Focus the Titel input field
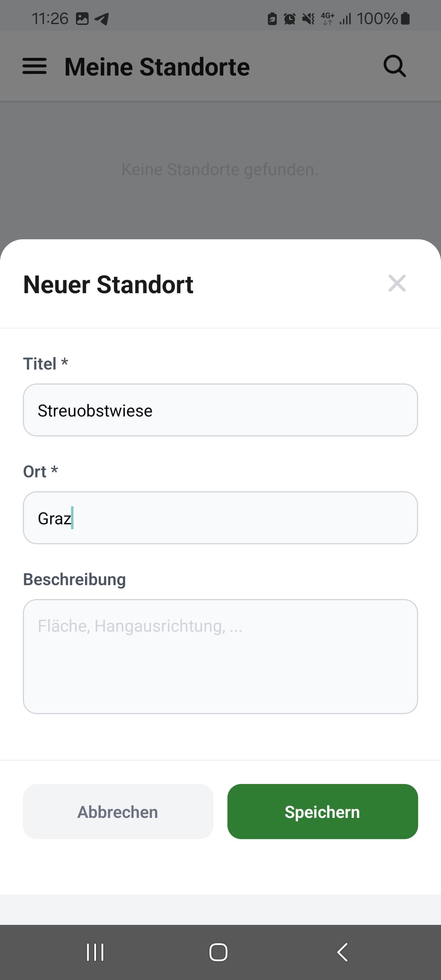The image size is (441, 980). 220,410
